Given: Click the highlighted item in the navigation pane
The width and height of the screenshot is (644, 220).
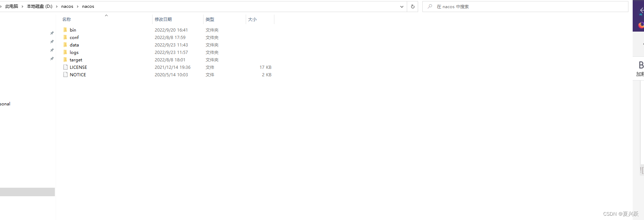Looking at the screenshot, I should coord(27,192).
